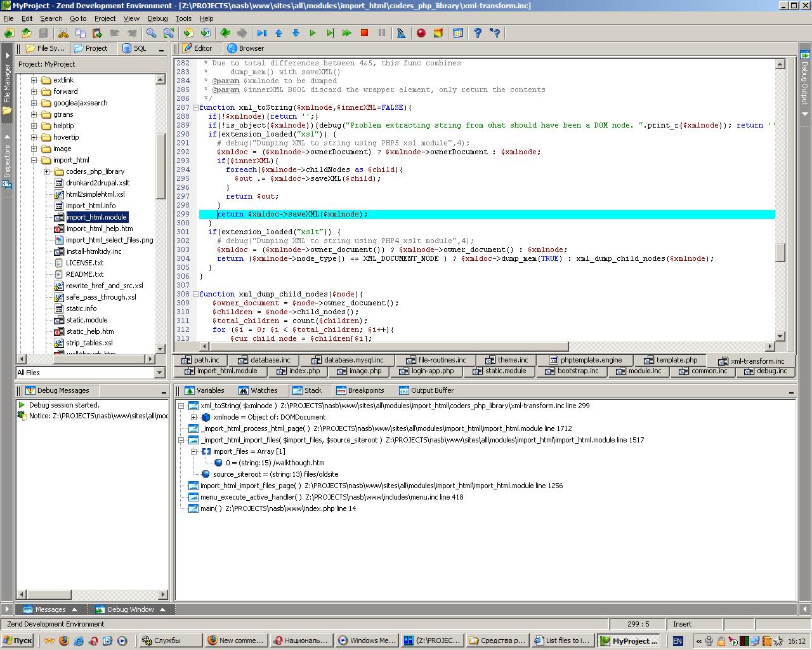Click the Go to File icon with yellow arrow
The width and height of the screenshot is (812, 650).
188,33
